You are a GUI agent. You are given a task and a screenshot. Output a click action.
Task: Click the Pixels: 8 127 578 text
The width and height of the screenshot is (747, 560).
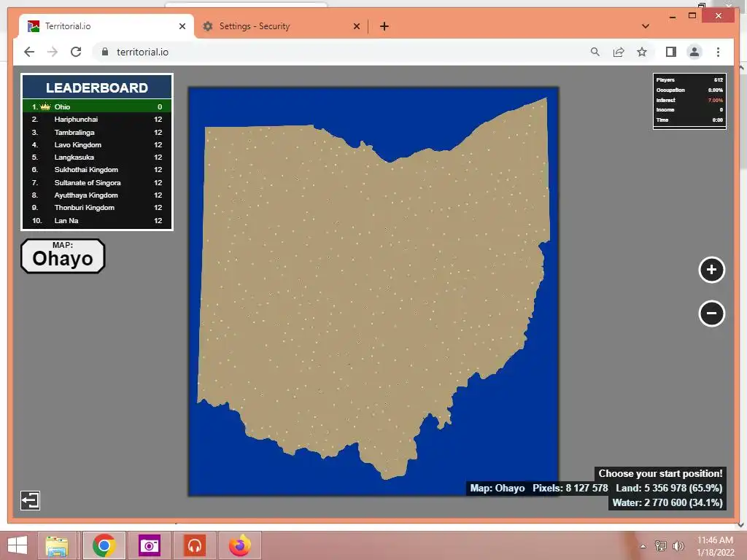tap(570, 488)
